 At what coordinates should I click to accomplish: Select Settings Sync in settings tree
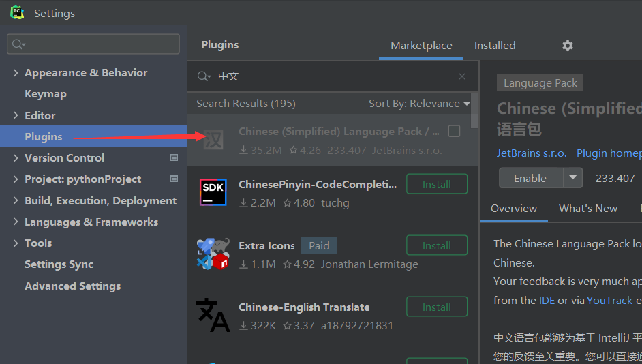pos(59,264)
